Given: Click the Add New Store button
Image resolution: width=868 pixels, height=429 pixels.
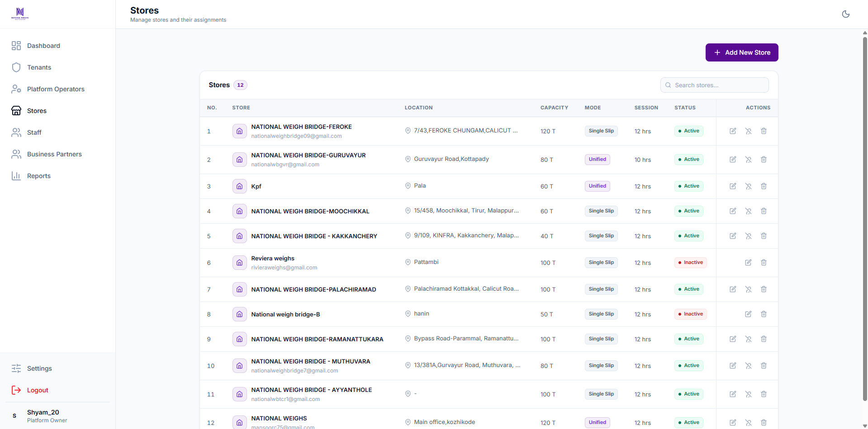Looking at the screenshot, I should 742,52.
